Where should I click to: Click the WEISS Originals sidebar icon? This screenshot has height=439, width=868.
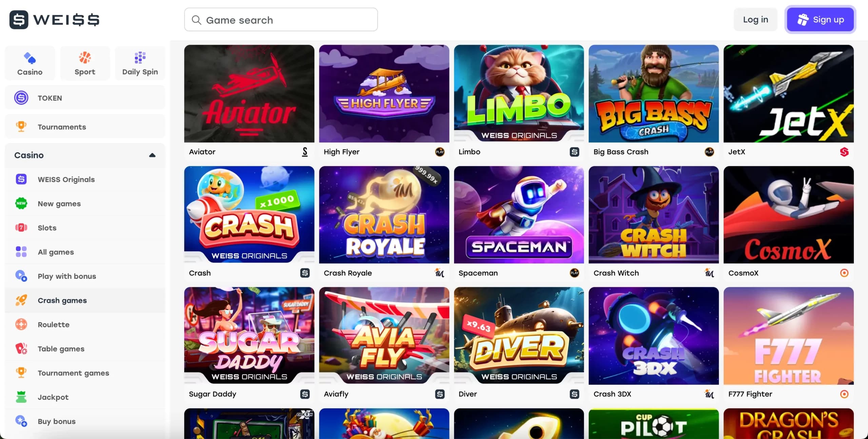click(21, 179)
